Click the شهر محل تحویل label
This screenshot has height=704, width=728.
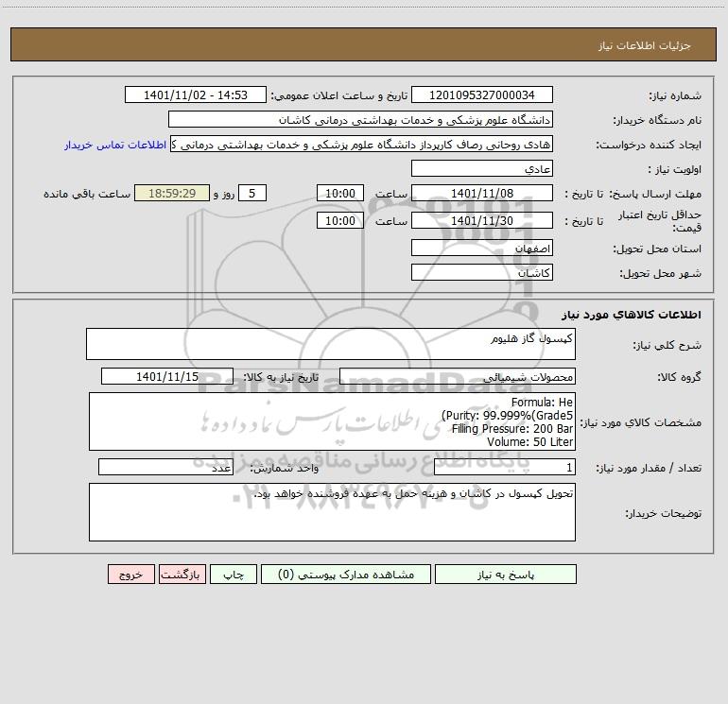click(661, 274)
